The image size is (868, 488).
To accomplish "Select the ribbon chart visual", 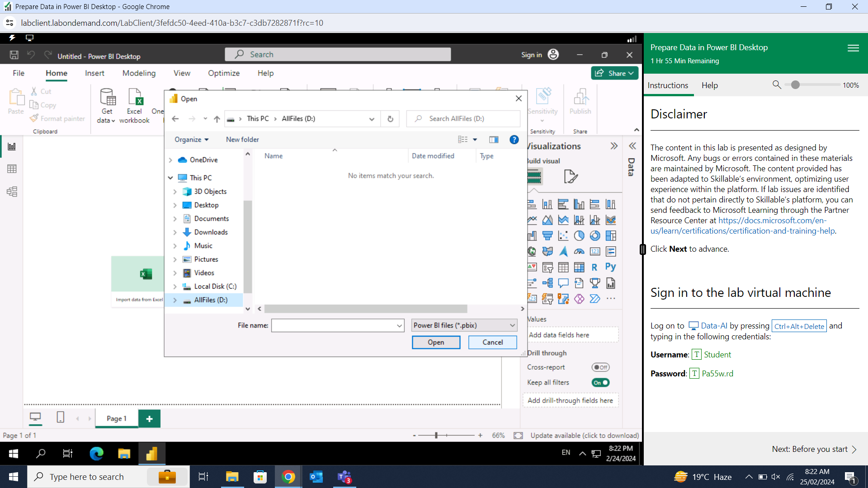I will pyautogui.click(x=611, y=220).
